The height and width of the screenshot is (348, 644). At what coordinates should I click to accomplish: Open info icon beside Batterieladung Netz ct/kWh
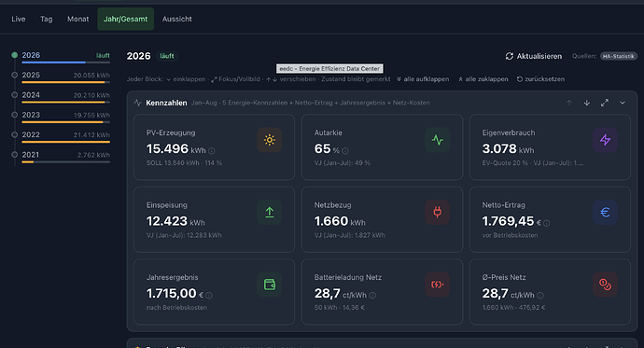click(372, 296)
